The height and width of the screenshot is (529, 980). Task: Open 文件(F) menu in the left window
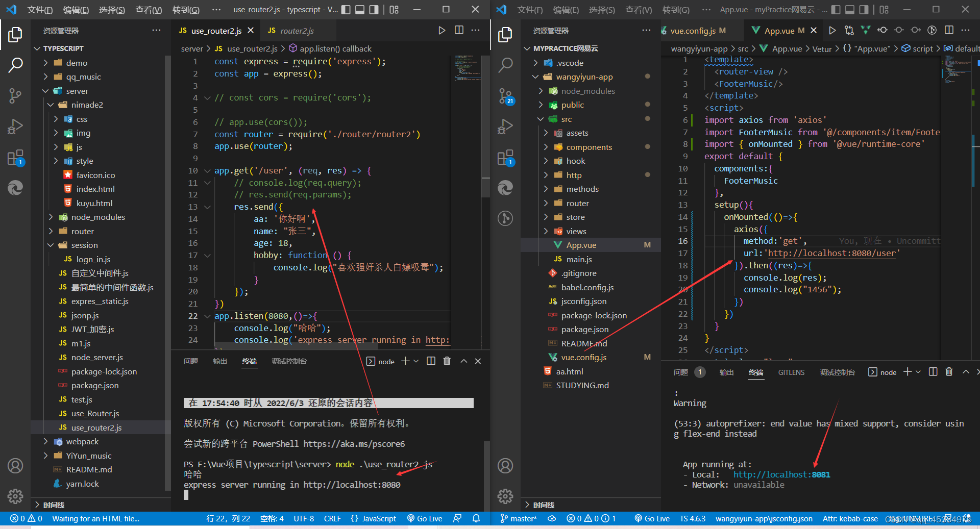click(x=40, y=10)
